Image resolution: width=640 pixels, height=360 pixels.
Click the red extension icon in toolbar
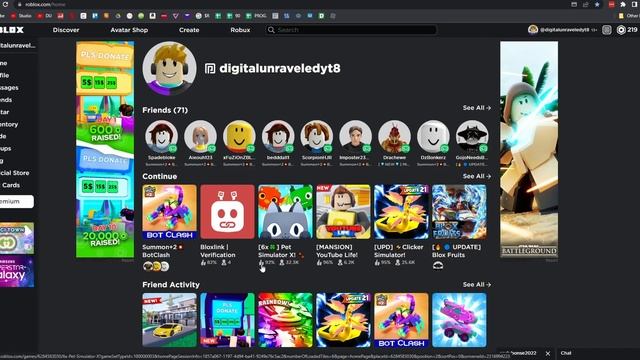(x=611, y=4)
